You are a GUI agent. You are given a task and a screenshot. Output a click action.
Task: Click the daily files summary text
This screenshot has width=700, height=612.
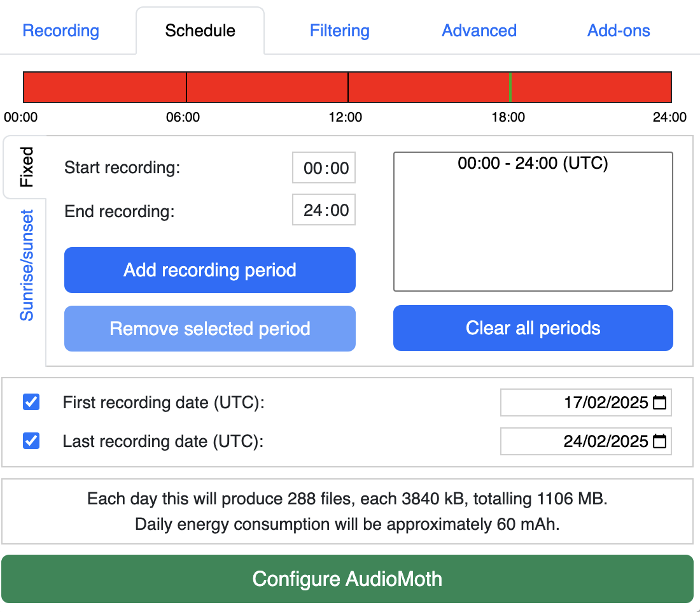[x=347, y=499]
